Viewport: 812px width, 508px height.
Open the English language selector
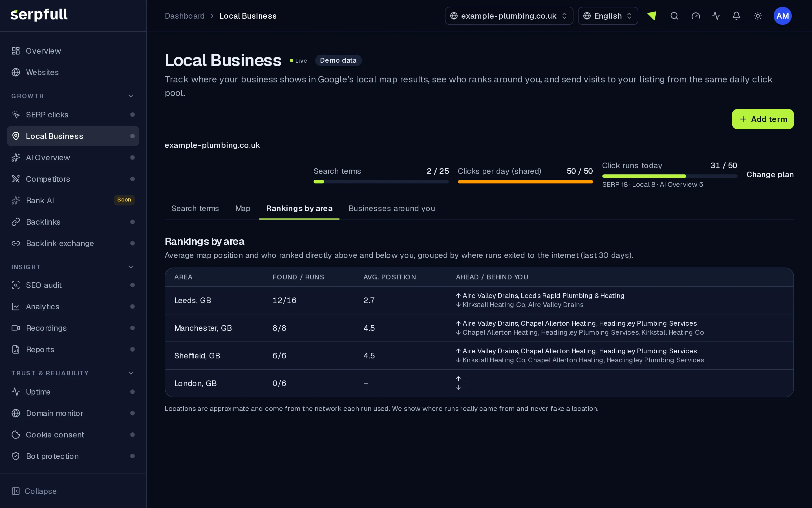608,16
